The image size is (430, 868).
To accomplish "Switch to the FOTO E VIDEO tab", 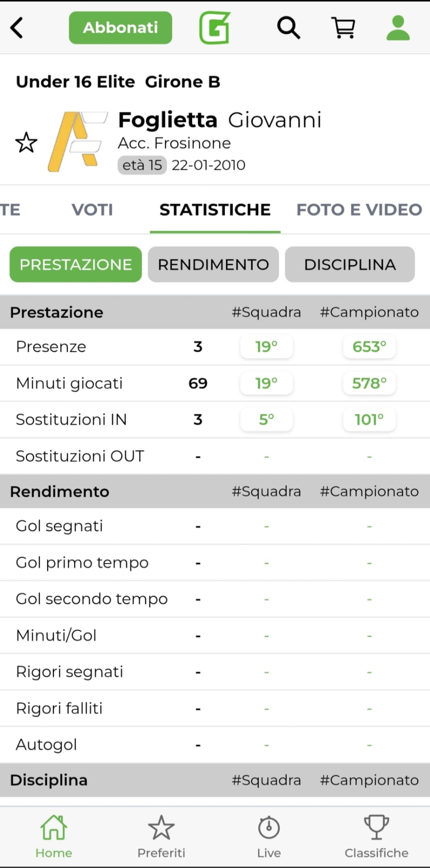I will point(359,210).
